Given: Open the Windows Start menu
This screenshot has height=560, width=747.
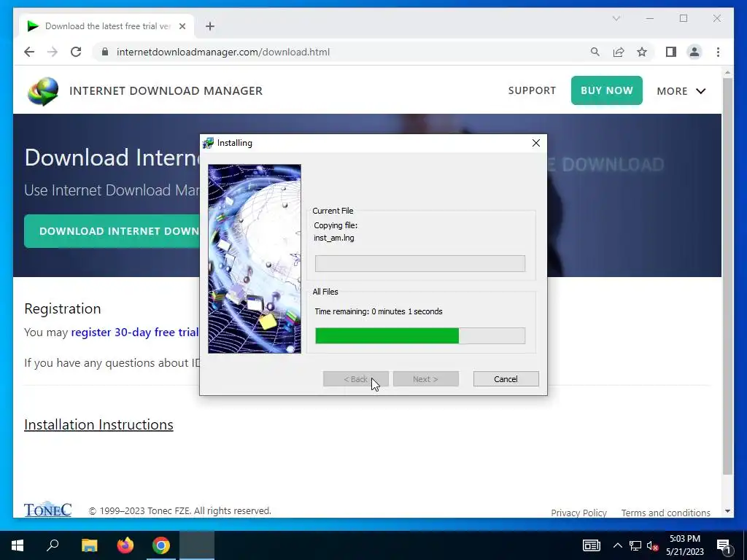Looking at the screenshot, I should [18, 545].
